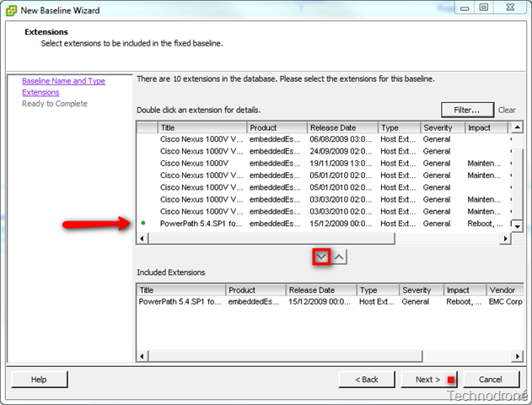Sort upper list by Title column
Viewport: 532px width, 405px height.
(202, 128)
